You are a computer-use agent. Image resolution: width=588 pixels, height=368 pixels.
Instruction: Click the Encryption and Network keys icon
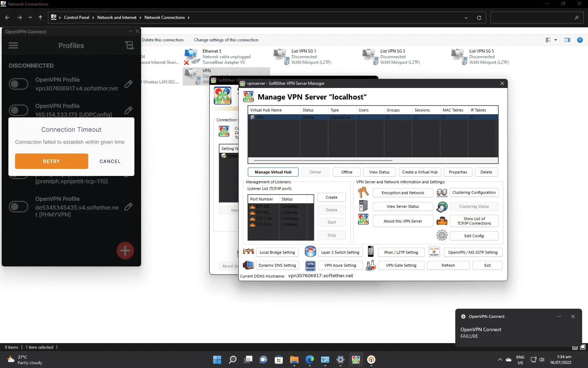(x=363, y=192)
